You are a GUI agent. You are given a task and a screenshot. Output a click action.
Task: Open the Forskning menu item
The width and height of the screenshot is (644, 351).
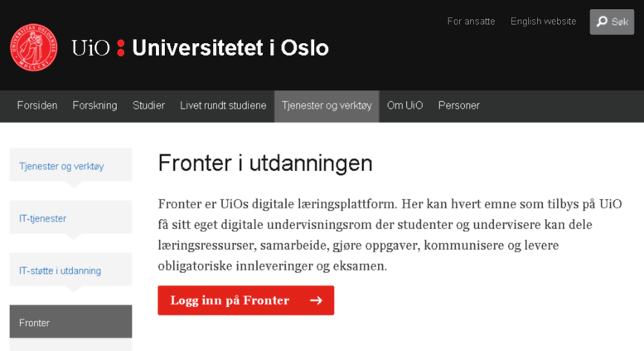click(94, 105)
